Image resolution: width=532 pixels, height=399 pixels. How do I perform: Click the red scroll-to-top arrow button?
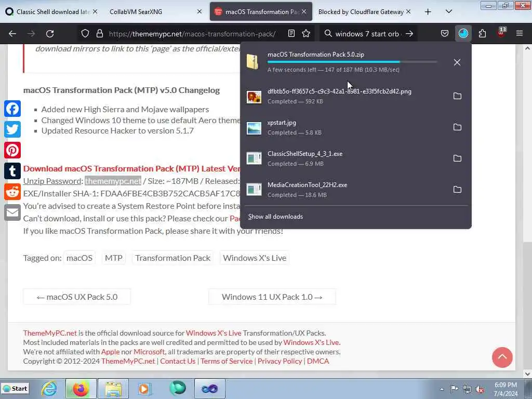pyautogui.click(x=502, y=357)
